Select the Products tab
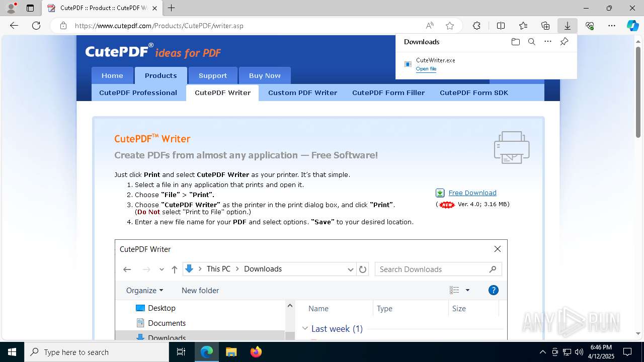644x362 pixels. (161, 75)
